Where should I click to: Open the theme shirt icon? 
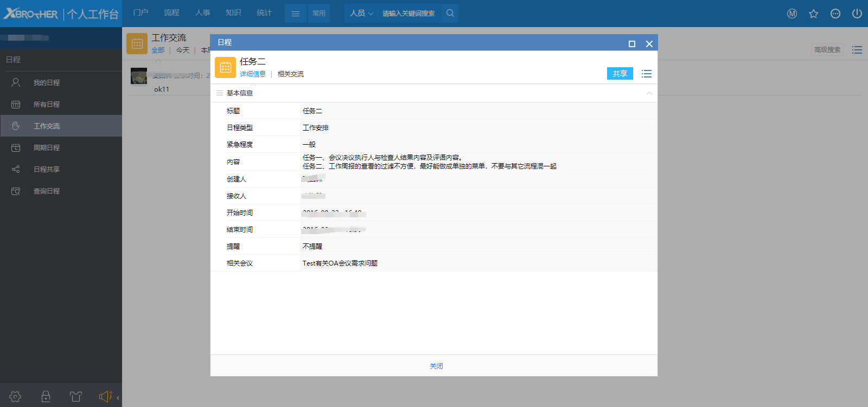tap(75, 397)
